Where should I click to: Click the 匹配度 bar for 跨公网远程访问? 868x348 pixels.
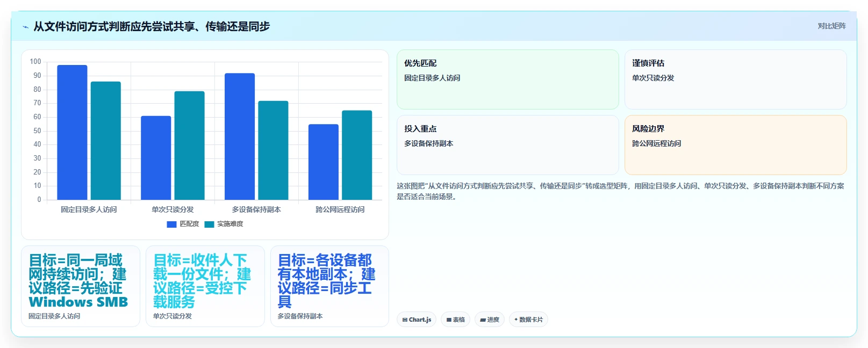(324, 162)
